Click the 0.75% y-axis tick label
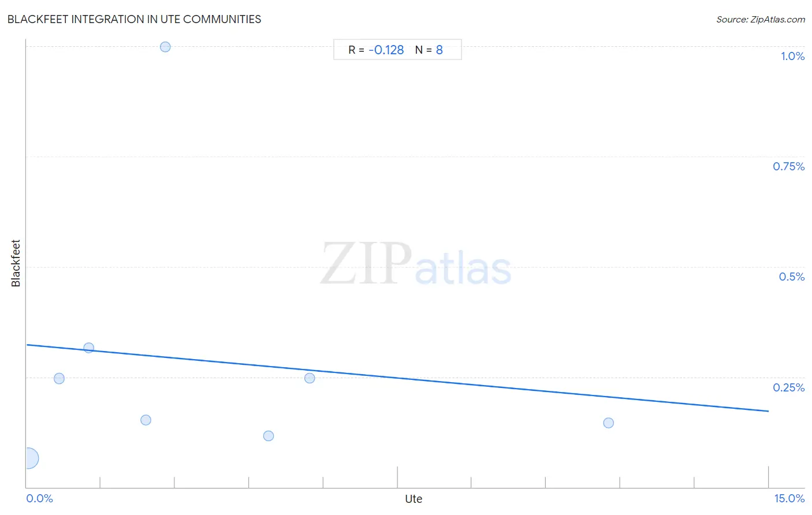This screenshot has height=515, width=812. click(788, 166)
